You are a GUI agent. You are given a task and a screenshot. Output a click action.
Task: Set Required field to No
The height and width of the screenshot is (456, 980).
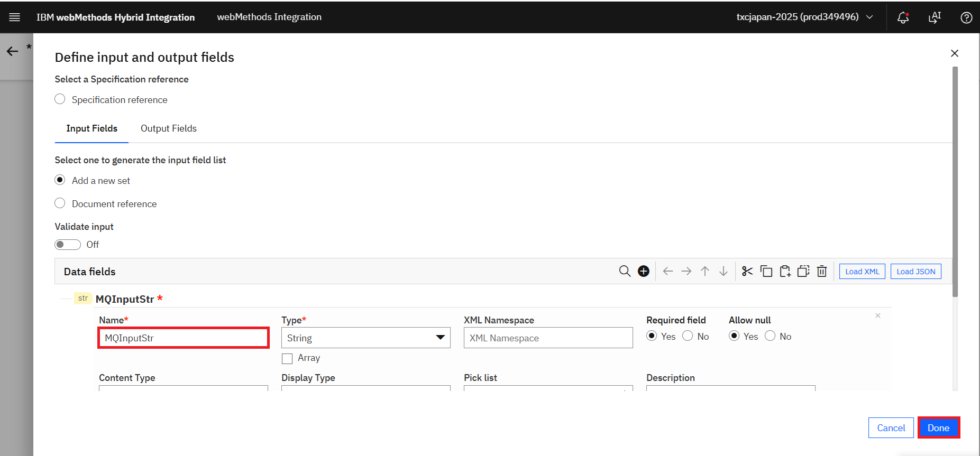(x=688, y=336)
